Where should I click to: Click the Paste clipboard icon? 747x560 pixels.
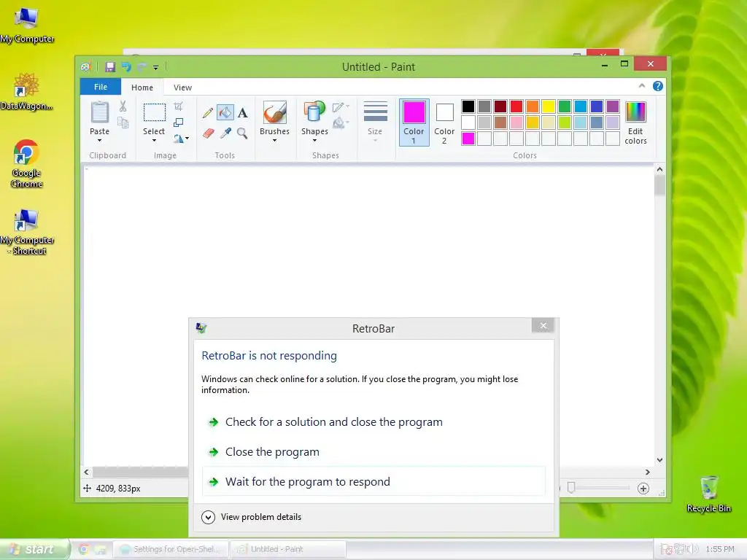[99, 112]
